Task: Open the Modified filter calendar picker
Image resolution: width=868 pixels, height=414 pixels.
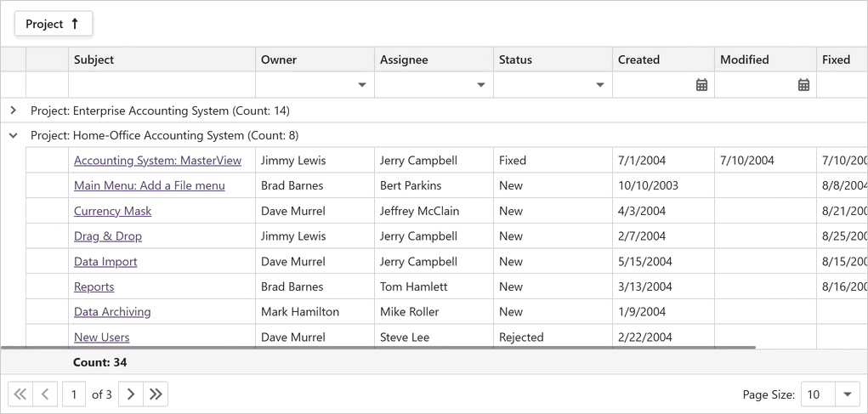Action: click(803, 85)
